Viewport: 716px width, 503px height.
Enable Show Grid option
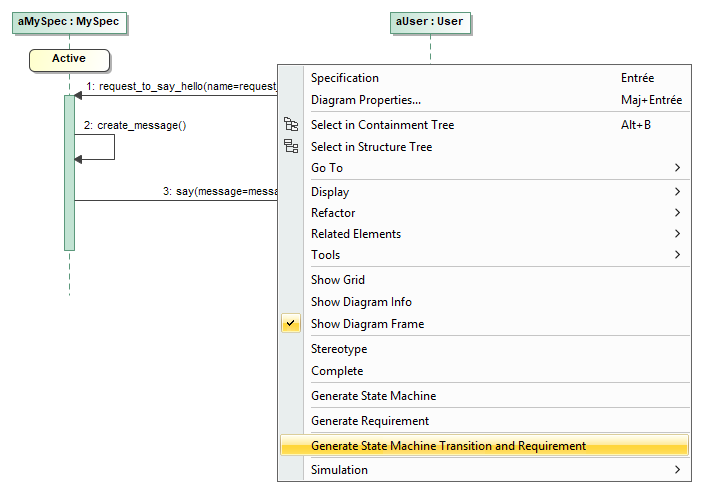(484, 279)
